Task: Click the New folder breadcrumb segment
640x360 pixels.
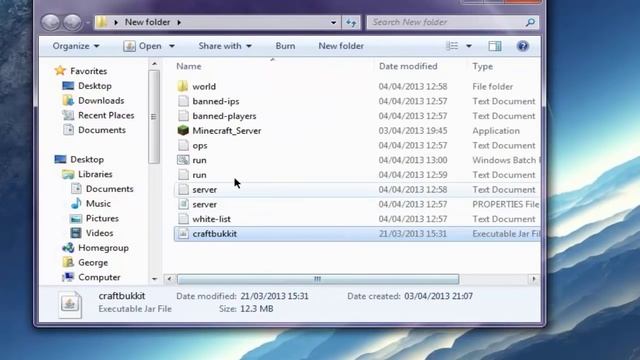Action: 147,22
